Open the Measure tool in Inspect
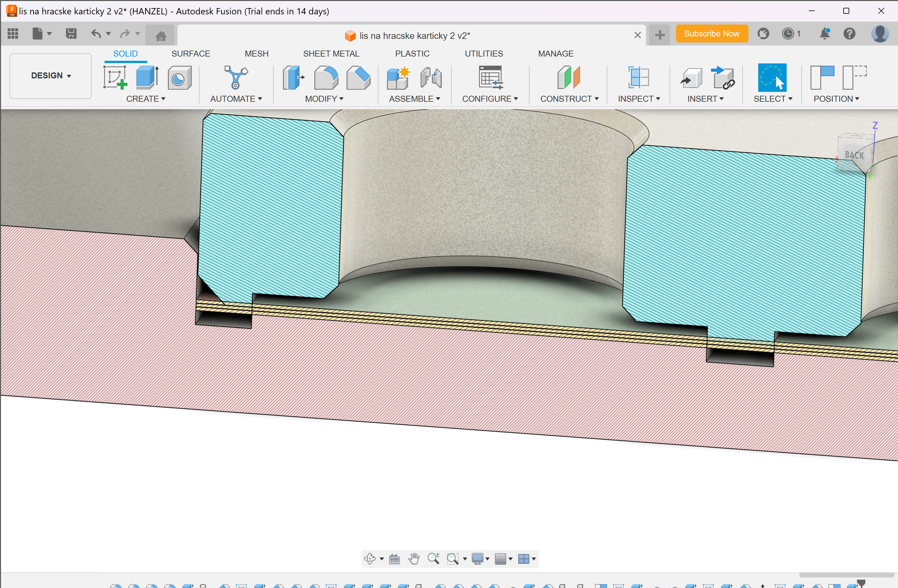898x588 pixels. [x=638, y=77]
